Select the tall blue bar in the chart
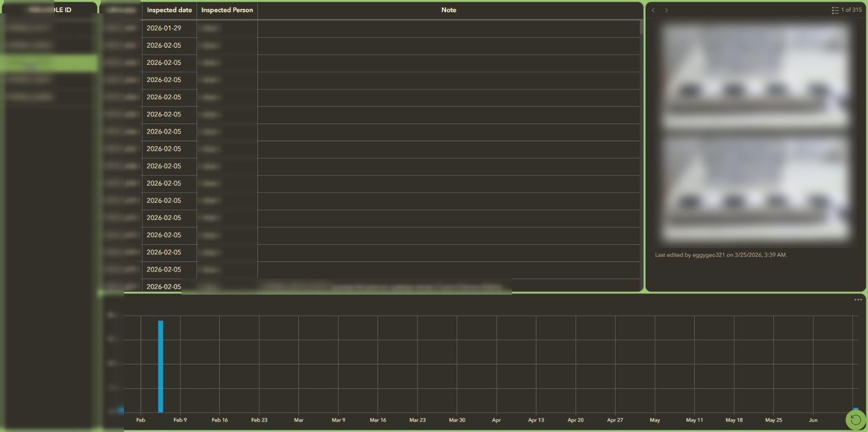Viewport: 868px width, 432px height. tap(161, 366)
